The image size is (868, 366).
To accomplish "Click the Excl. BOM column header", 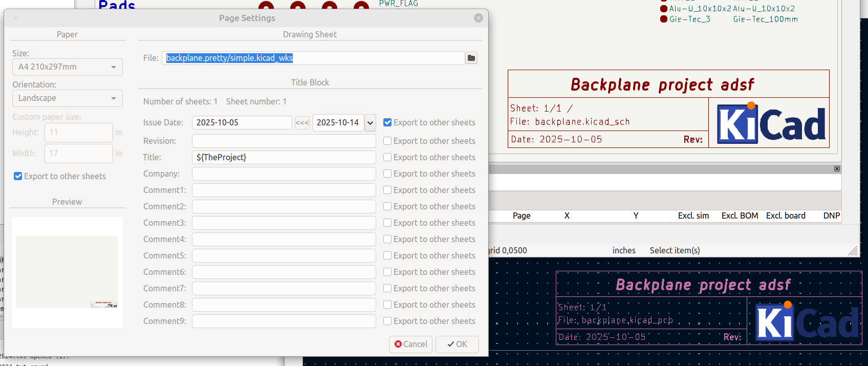I will pos(740,216).
